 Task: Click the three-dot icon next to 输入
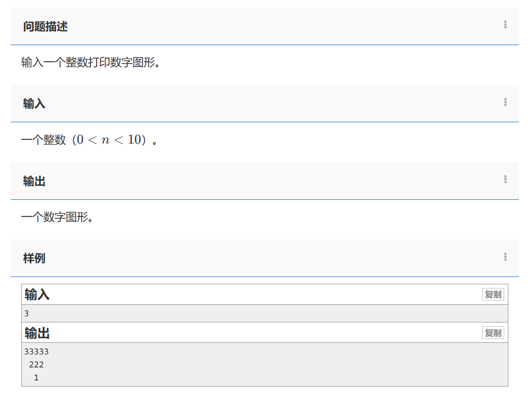[x=505, y=103]
